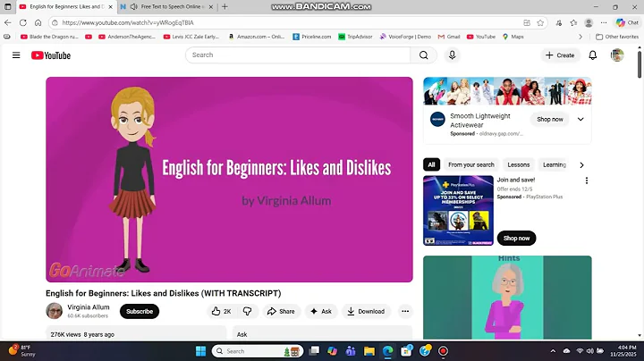Open browser home page
Viewport: 644px width, 361px height.
pyautogui.click(x=38, y=22)
